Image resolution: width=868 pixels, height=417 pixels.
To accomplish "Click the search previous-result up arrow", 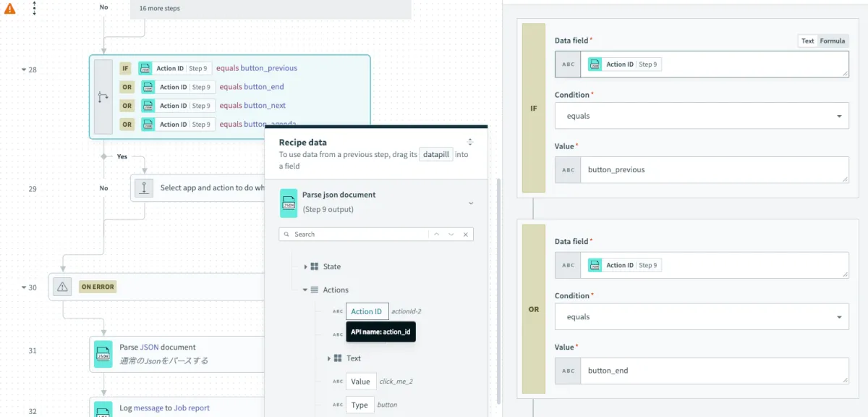I will point(436,235).
